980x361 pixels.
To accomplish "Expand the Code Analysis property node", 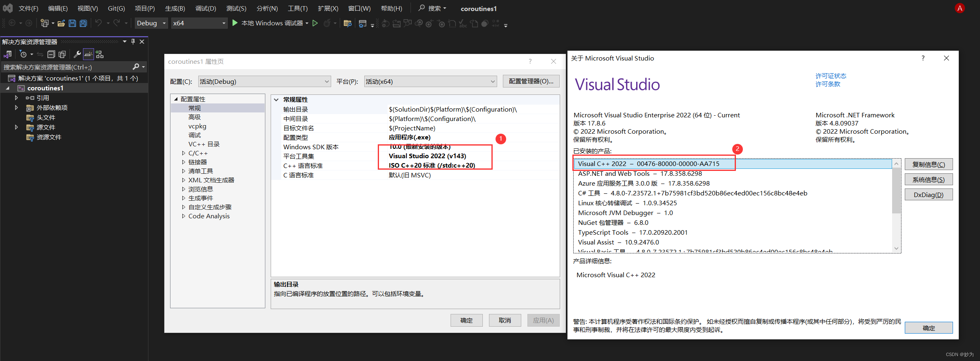I will click(184, 216).
